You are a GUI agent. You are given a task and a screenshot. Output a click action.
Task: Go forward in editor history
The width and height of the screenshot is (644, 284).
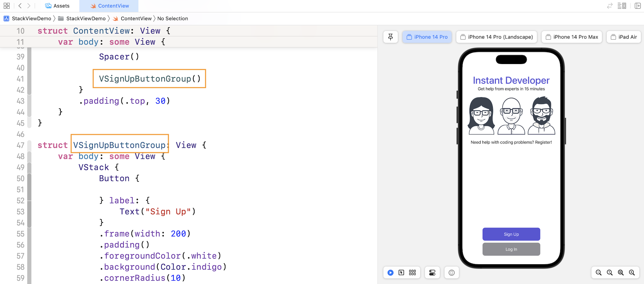[29, 6]
